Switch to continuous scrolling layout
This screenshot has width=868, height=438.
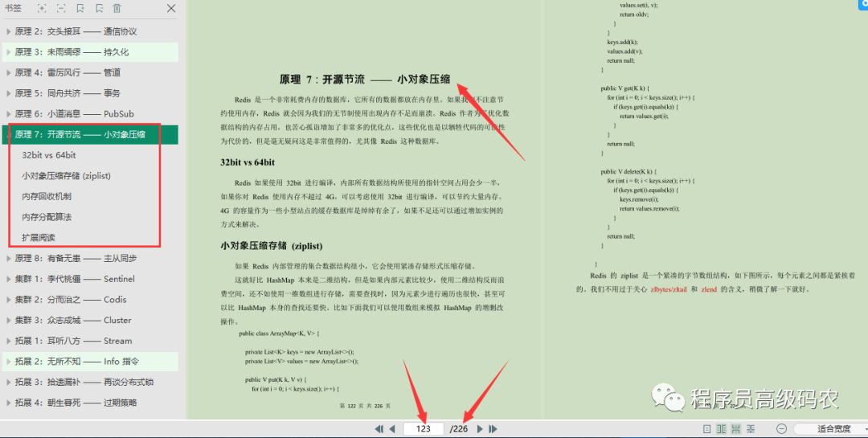[735, 428]
